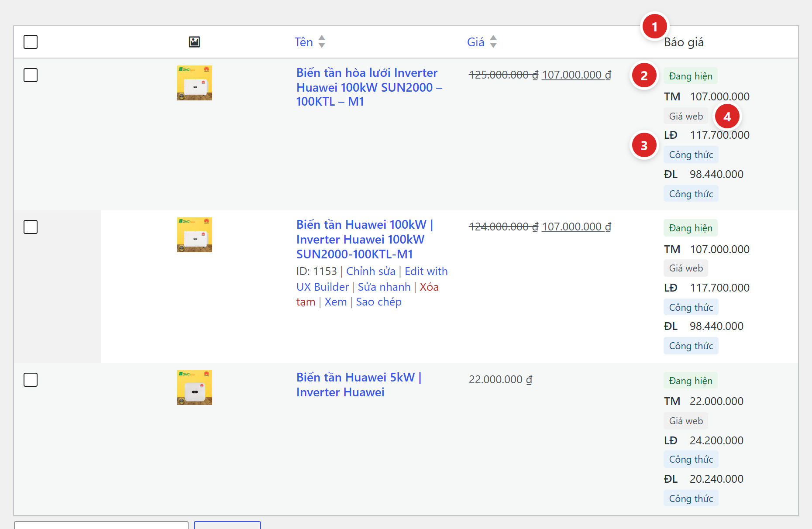
Task: Click Chỉnh sửa under second product
Action: pyautogui.click(x=371, y=271)
